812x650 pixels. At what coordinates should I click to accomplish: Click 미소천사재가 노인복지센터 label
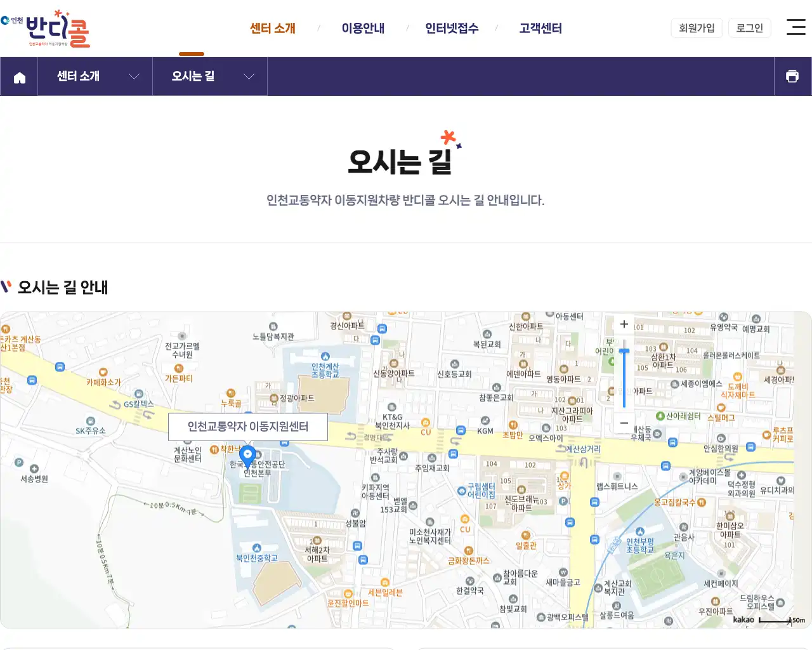point(430,536)
